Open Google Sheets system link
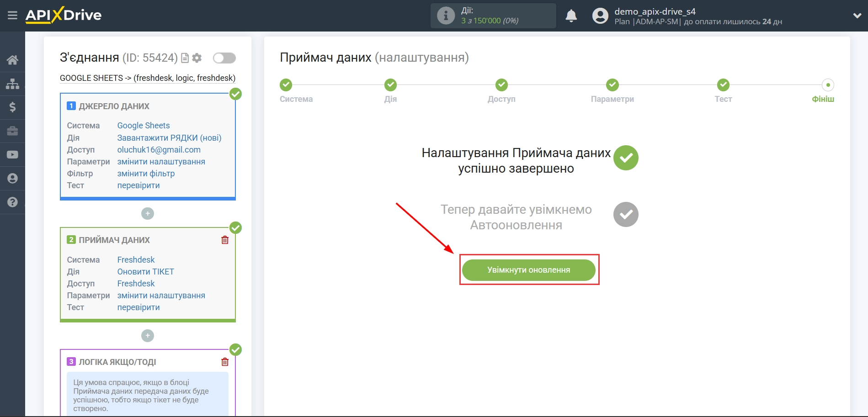The image size is (868, 417). (144, 126)
